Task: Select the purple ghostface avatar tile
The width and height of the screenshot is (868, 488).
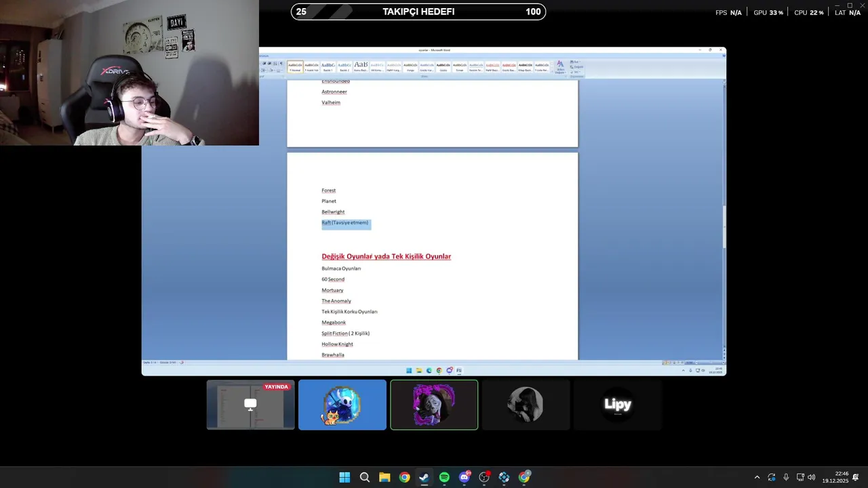Action: click(x=434, y=405)
